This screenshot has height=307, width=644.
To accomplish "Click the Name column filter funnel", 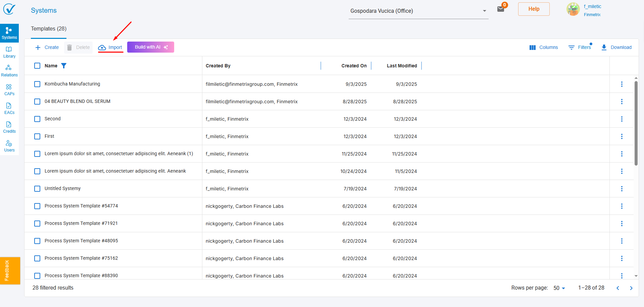I will click(x=64, y=66).
